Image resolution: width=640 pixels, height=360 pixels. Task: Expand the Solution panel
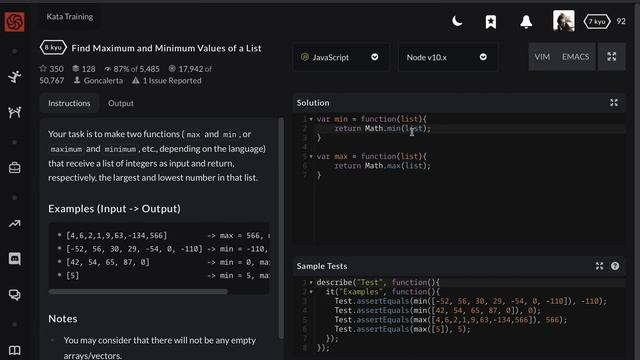[614, 103]
